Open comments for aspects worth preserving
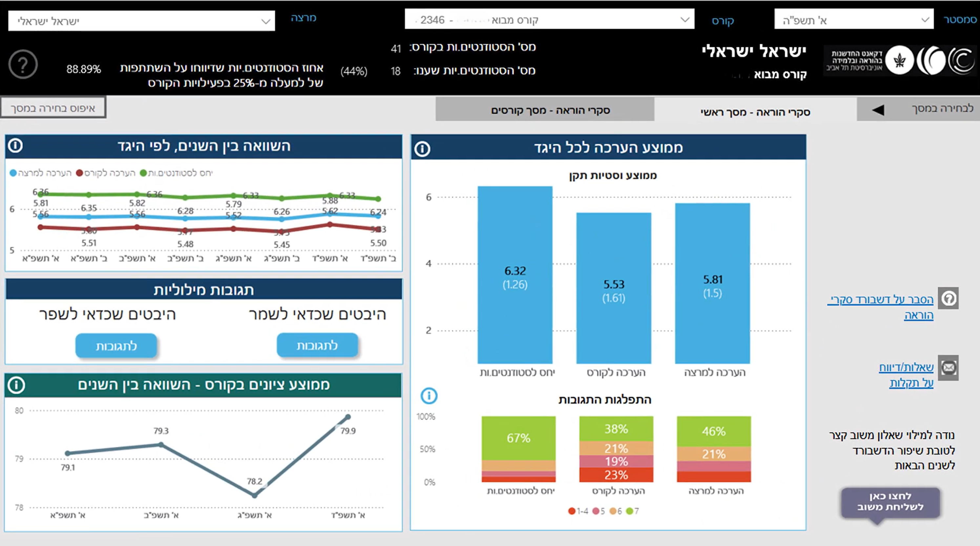The width and height of the screenshot is (980, 546). point(317,345)
